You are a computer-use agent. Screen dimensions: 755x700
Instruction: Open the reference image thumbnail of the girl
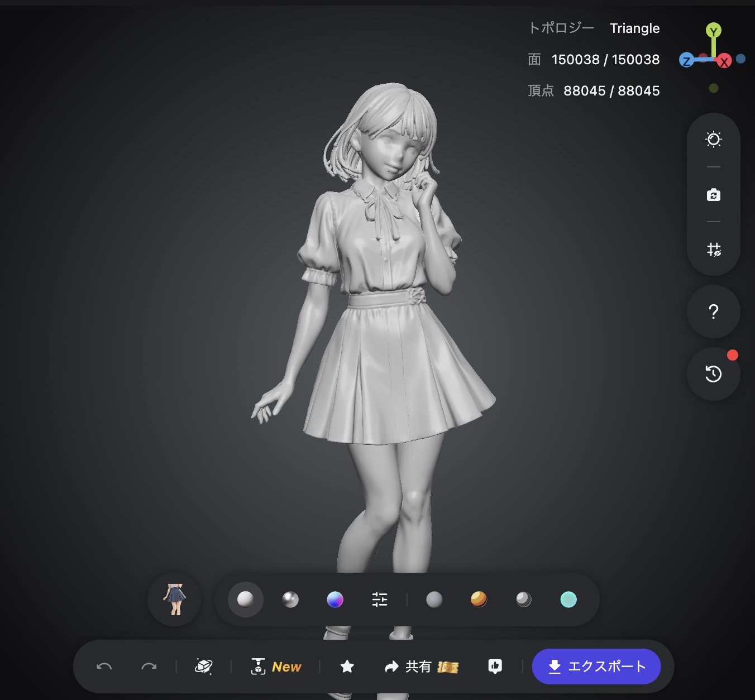[x=174, y=600]
